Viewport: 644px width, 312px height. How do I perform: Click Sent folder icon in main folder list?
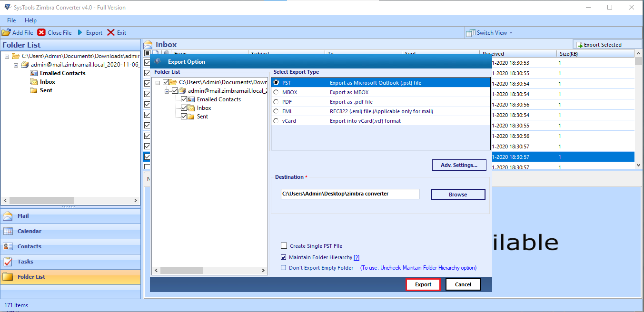point(34,90)
